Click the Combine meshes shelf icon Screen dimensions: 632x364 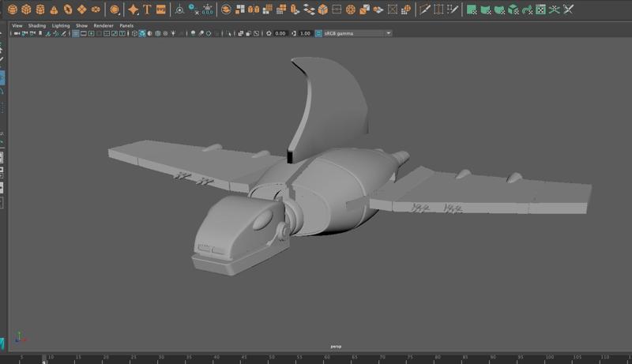[x=226, y=9]
